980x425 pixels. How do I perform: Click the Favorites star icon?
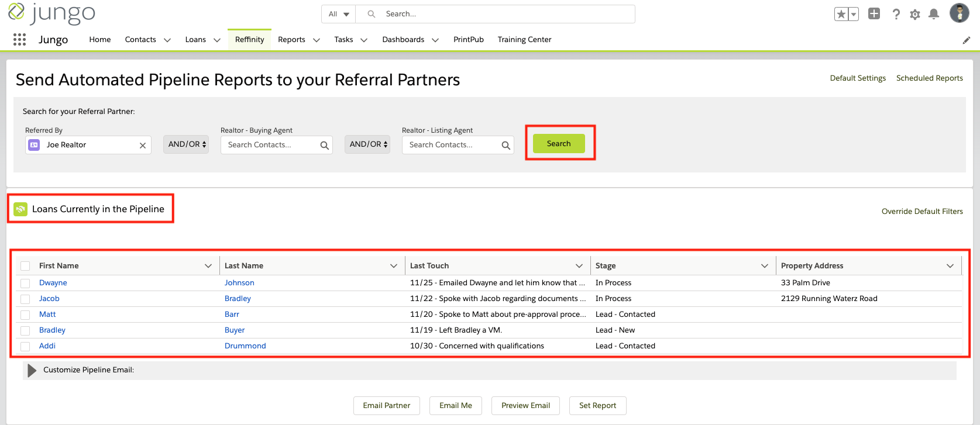[x=841, y=14]
